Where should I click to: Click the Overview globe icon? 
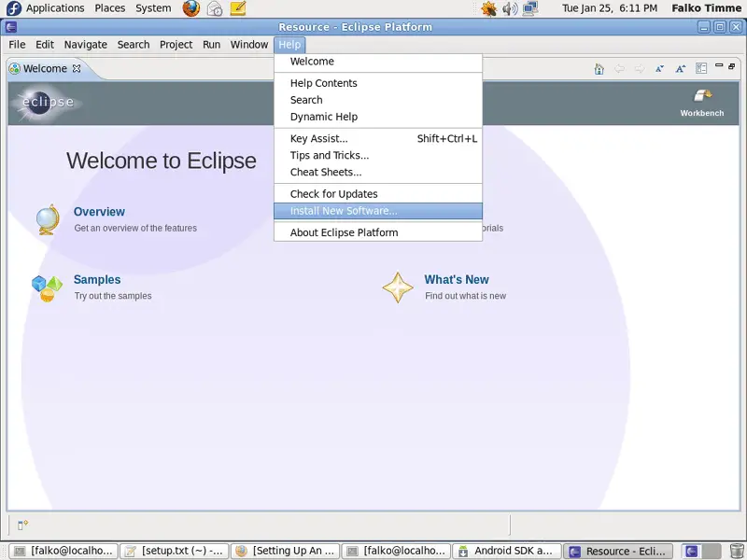48,219
